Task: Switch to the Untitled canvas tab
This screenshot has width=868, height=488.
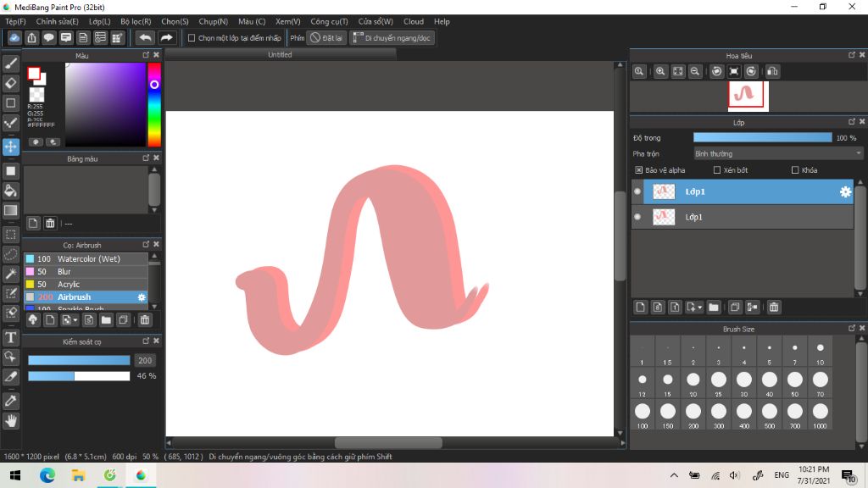Action: pyautogui.click(x=280, y=55)
